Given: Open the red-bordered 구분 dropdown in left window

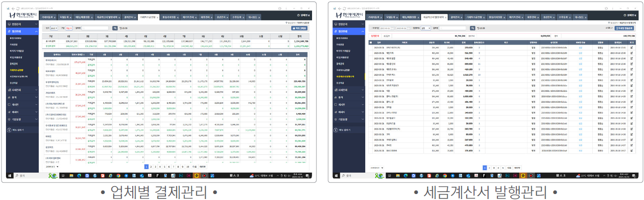Looking at the screenshot, I should 69,28.
